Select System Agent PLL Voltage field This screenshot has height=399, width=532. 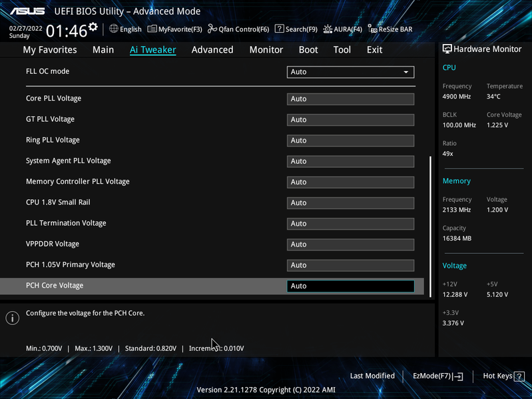pyautogui.click(x=350, y=161)
